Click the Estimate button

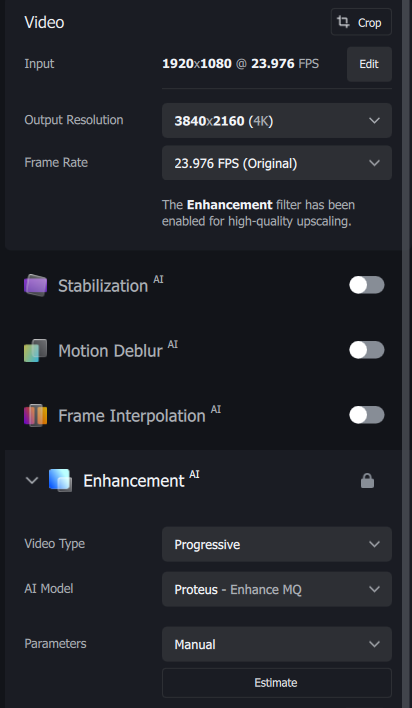click(x=276, y=683)
